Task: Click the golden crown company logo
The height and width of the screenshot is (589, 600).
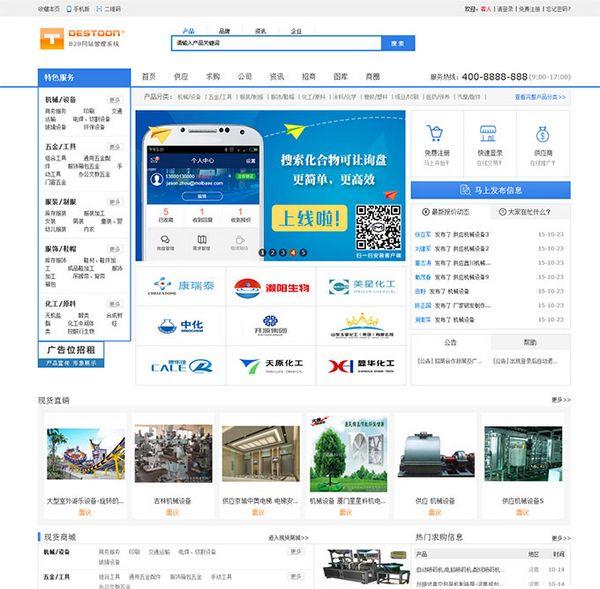Action: pos(362,325)
